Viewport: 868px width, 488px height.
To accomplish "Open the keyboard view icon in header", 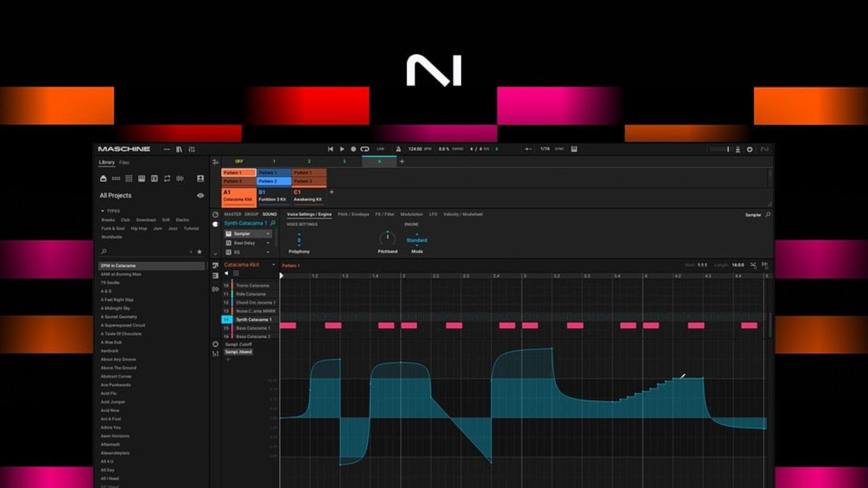I will (x=574, y=149).
